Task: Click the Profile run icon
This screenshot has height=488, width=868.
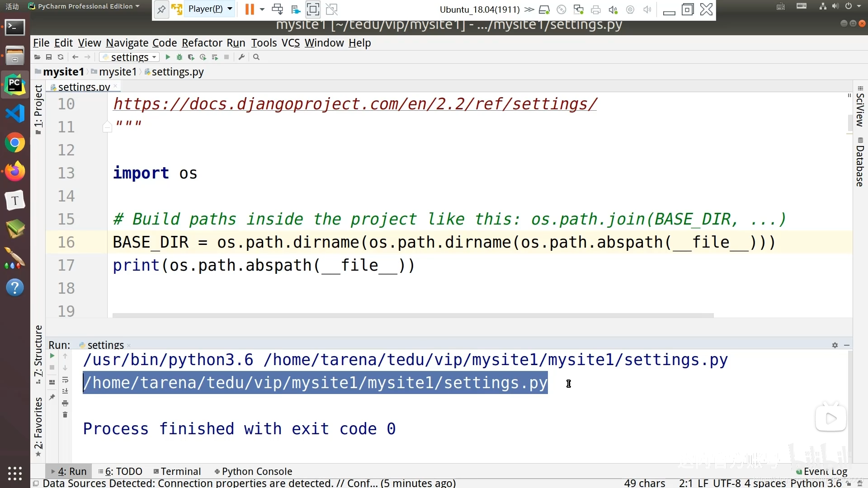Action: pos(203,57)
